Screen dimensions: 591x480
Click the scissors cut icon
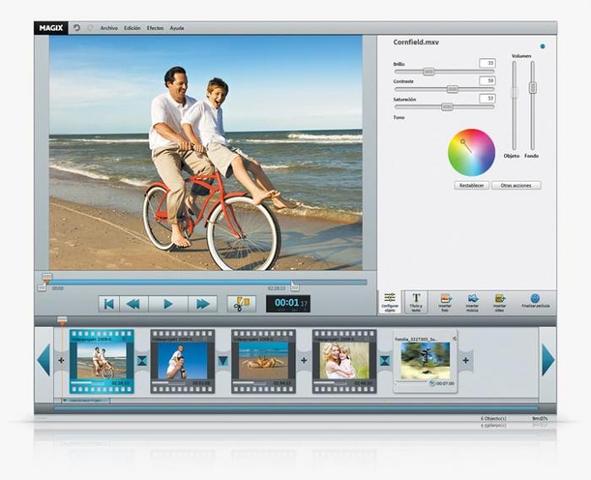tap(241, 304)
